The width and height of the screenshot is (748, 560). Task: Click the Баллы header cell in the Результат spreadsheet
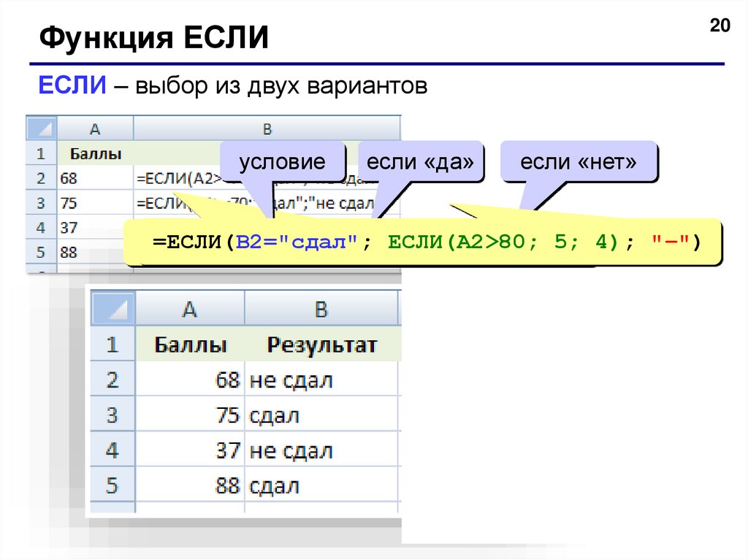pyautogui.click(x=190, y=344)
